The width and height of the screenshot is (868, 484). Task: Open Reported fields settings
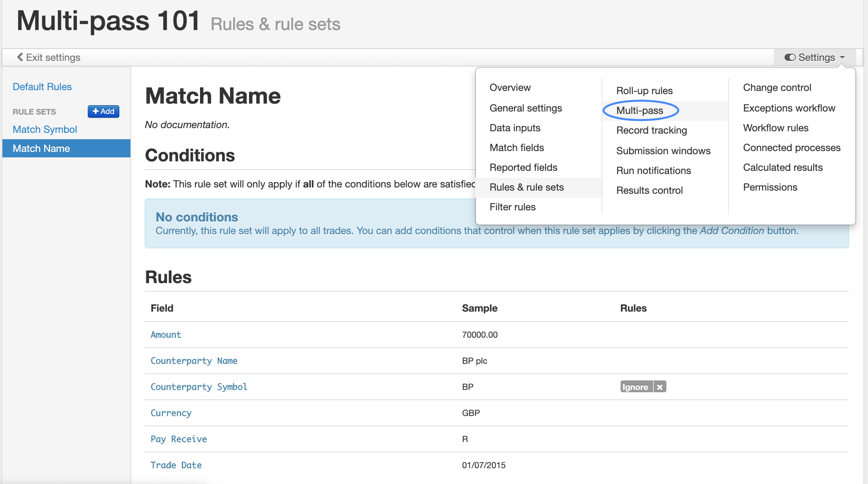[523, 167]
